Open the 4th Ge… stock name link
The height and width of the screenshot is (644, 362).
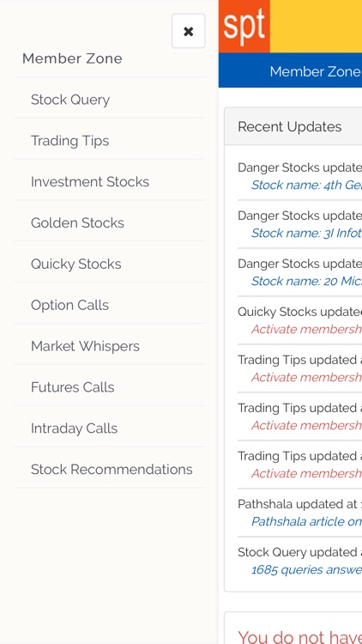coord(306,185)
